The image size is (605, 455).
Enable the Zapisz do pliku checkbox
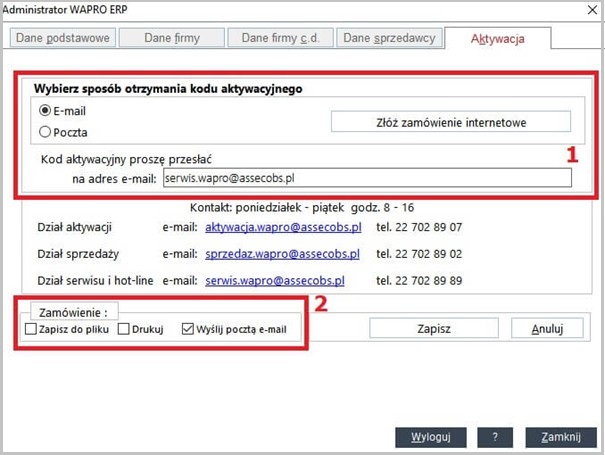coord(31,328)
